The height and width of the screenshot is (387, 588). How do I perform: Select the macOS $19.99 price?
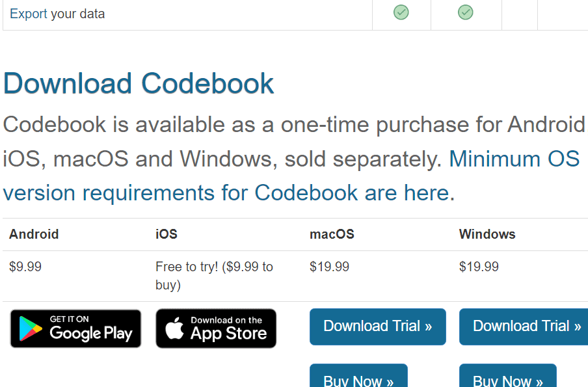pos(329,267)
